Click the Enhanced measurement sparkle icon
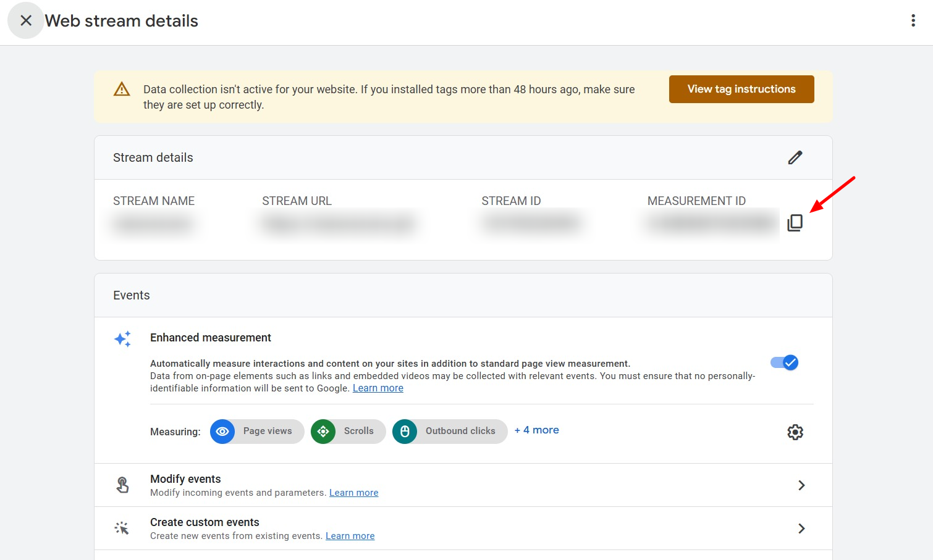Image resolution: width=933 pixels, height=560 pixels. (x=122, y=339)
